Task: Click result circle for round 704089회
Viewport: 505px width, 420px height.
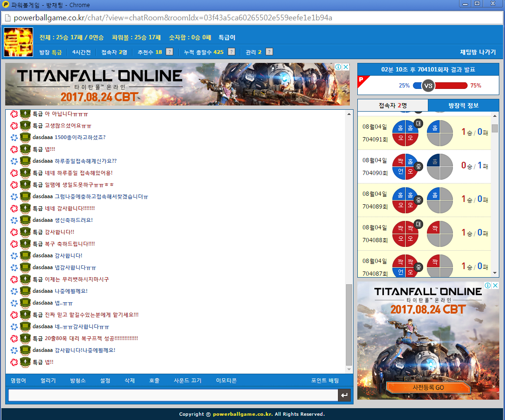Action: [405, 200]
